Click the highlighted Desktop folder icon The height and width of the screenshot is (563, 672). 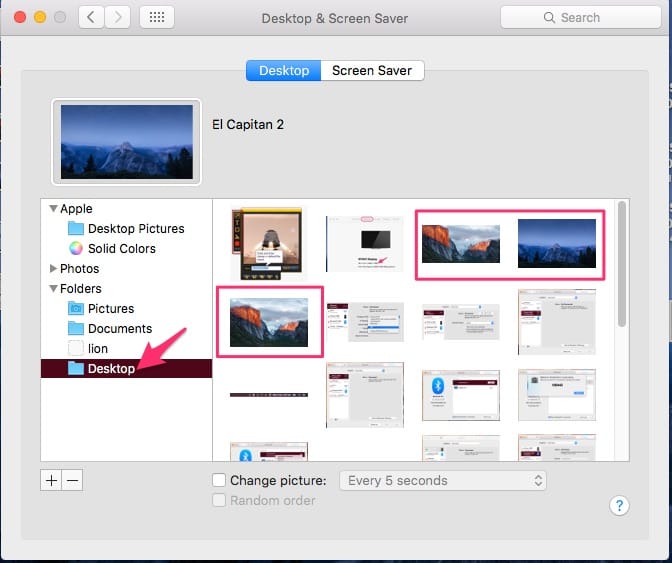click(x=76, y=368)
